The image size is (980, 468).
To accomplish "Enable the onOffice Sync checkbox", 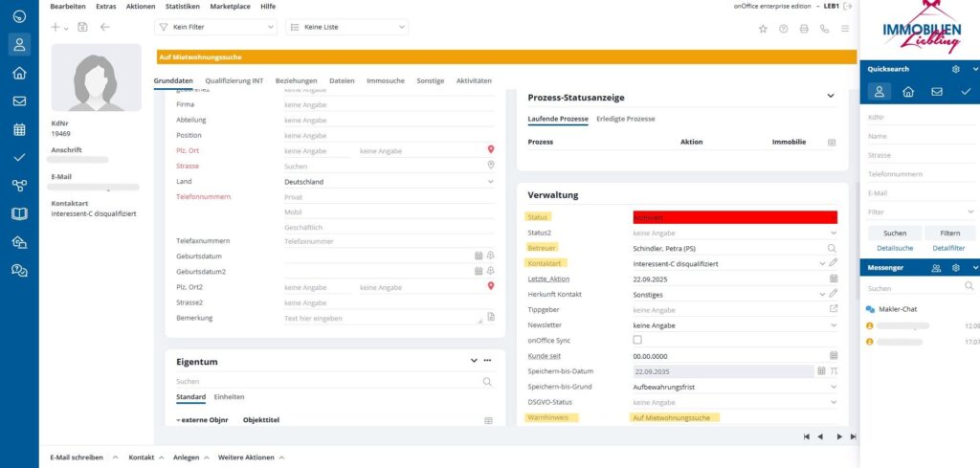I will [638, 340].
